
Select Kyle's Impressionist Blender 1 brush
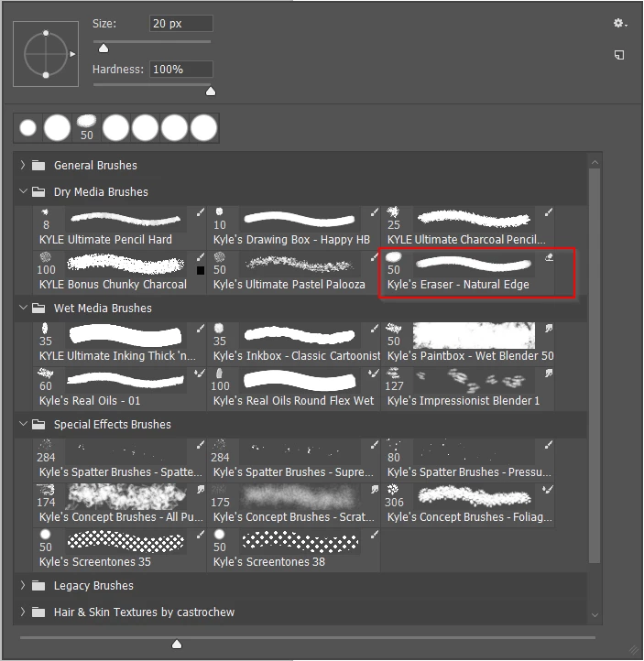[x=468, y=388]
